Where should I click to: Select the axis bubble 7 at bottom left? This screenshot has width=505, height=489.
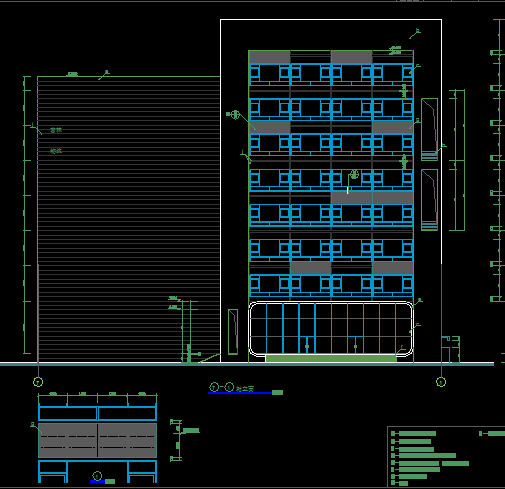pos(38,382)
